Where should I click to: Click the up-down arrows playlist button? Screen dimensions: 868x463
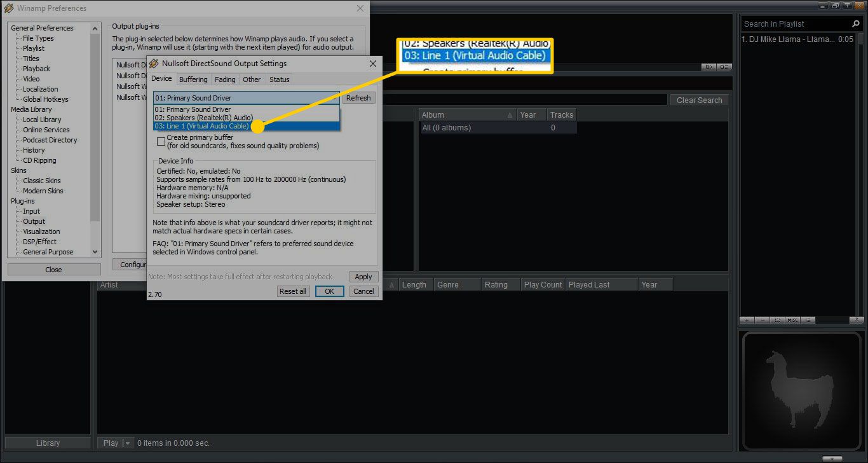(857, 320)
